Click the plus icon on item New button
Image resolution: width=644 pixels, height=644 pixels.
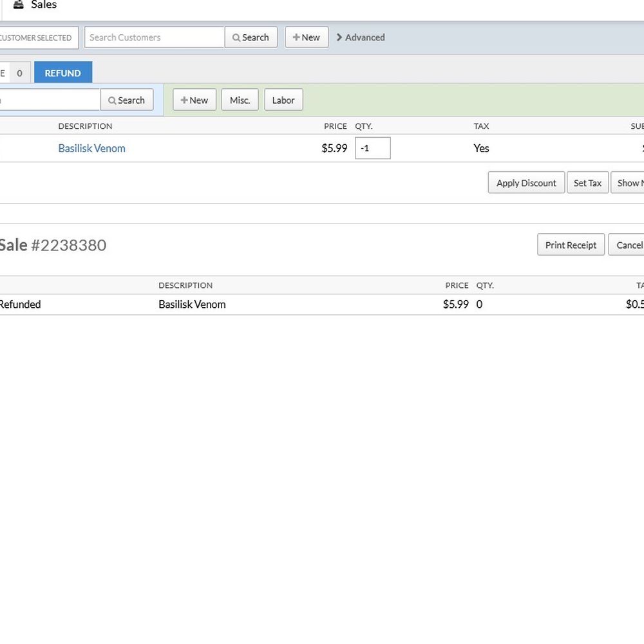pyautogui.click(x=184, y=100)
